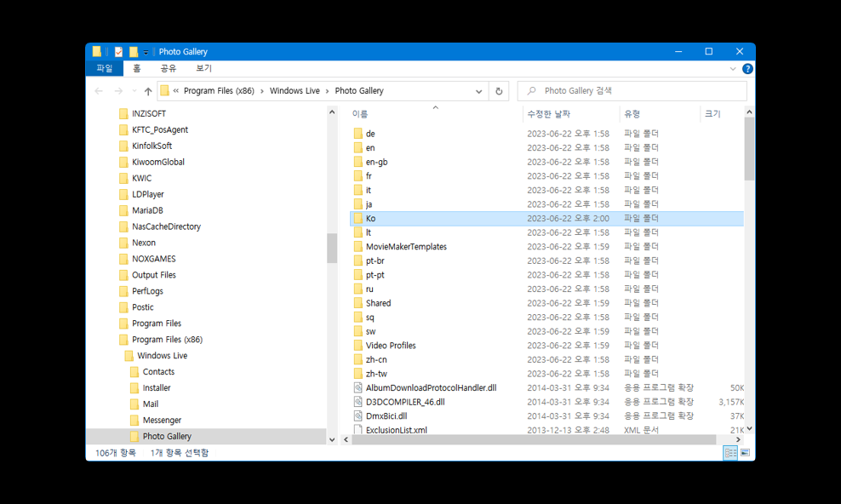Open the recent locations dropdown arrow
The image size is (841, 504).
tap(134, 91)
